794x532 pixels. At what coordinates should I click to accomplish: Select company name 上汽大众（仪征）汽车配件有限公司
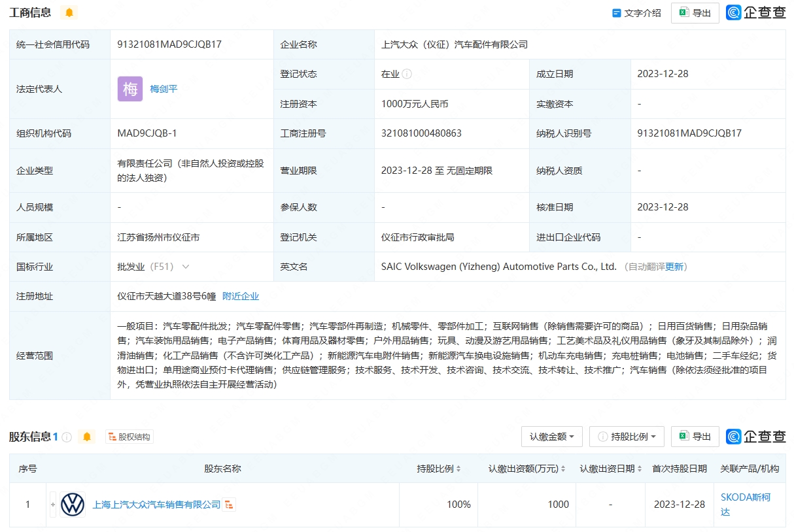(455, 44)
